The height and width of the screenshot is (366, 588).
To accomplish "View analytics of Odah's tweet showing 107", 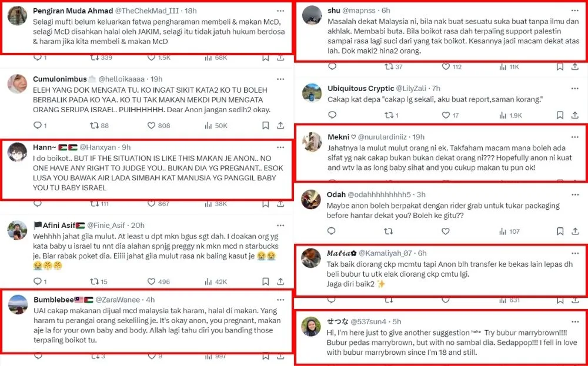I will coord(509,231).
